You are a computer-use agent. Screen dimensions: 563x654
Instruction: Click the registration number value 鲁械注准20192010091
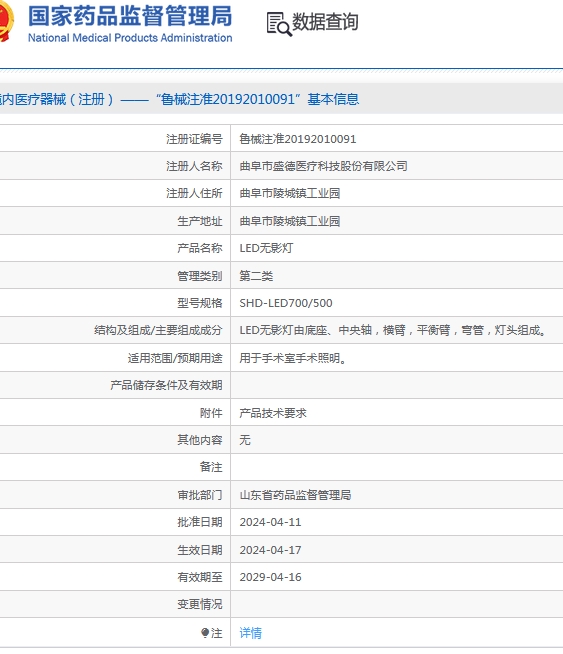point(298,139)
